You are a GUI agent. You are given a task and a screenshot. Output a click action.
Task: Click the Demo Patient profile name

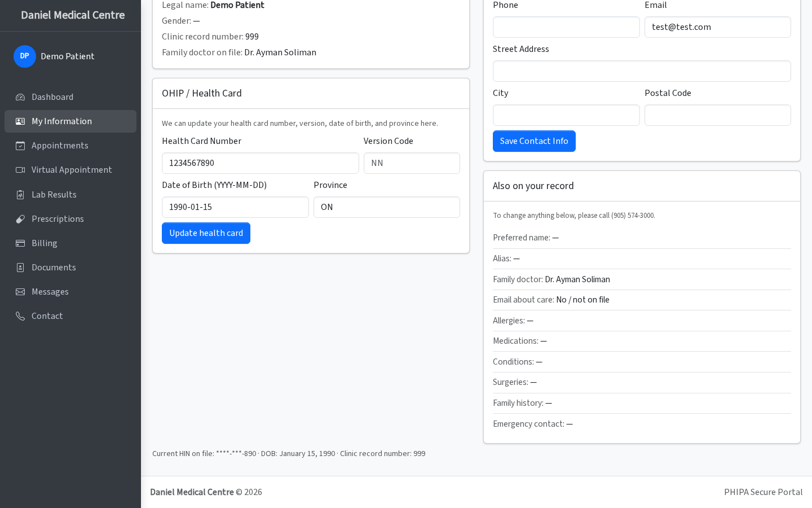68,56
